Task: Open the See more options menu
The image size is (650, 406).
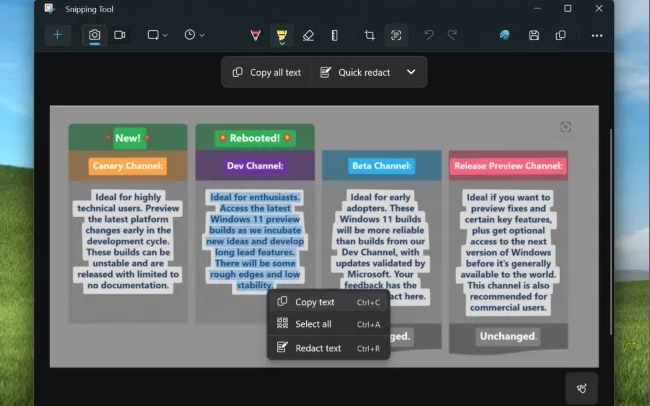Action: tap(597, 35)
